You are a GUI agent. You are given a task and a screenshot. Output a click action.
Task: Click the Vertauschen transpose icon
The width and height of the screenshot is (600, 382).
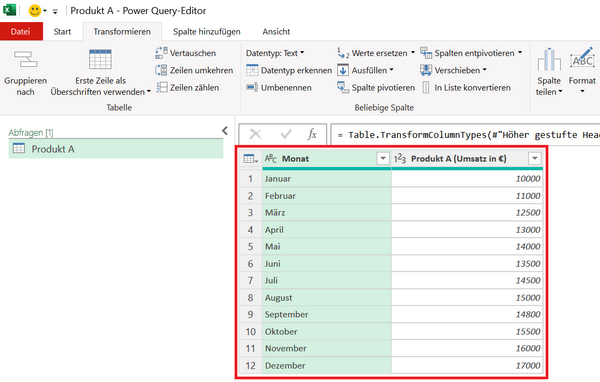(161, 53)
